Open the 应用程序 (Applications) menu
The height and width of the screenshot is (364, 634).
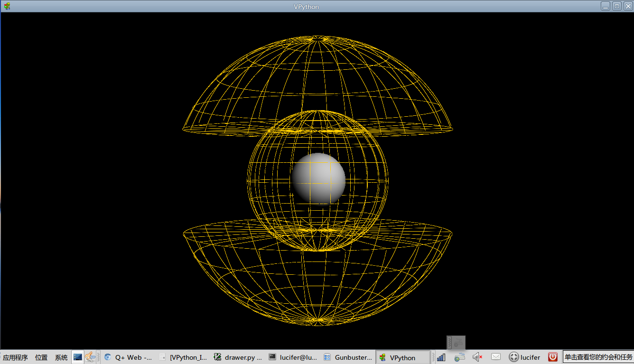(15, 357)
